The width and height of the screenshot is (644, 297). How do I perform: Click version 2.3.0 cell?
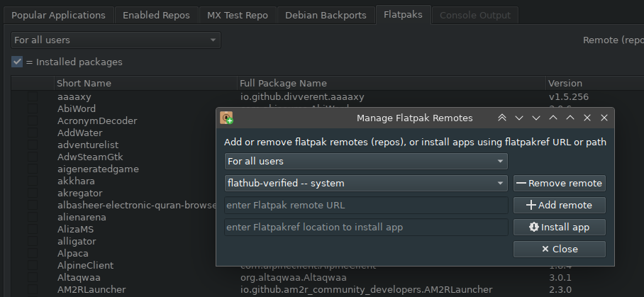click(x=560, y=290)
